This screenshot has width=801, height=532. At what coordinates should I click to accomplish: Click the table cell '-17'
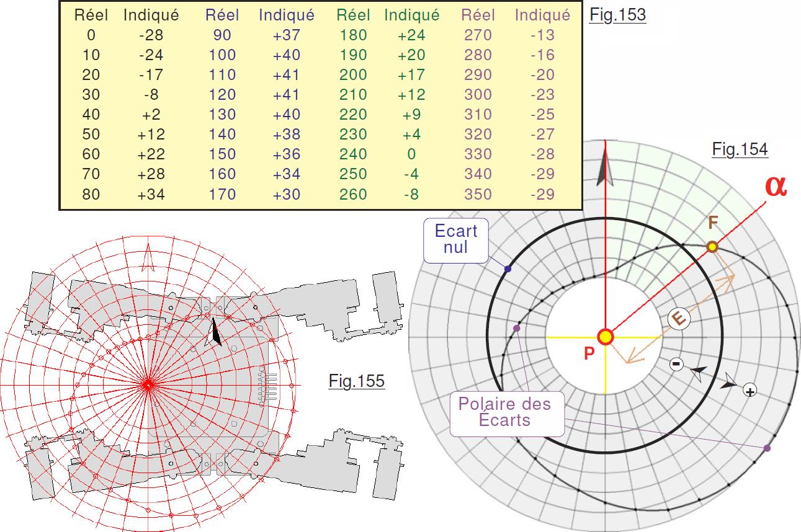151,75
